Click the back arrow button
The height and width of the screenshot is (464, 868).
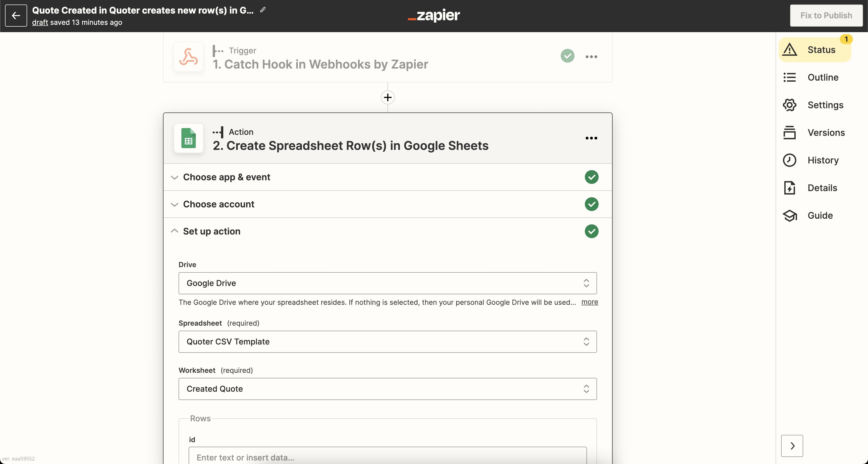pos(16,16)
